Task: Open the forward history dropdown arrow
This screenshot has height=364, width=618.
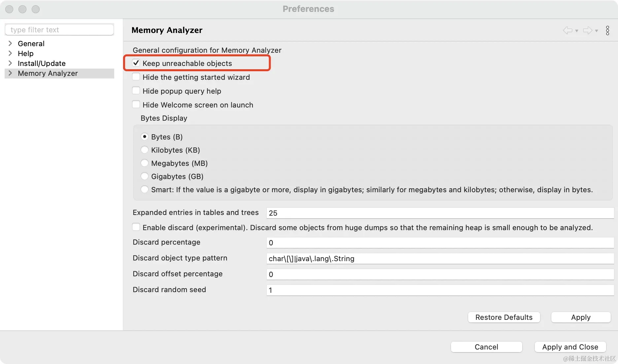Action: (597, 31)
